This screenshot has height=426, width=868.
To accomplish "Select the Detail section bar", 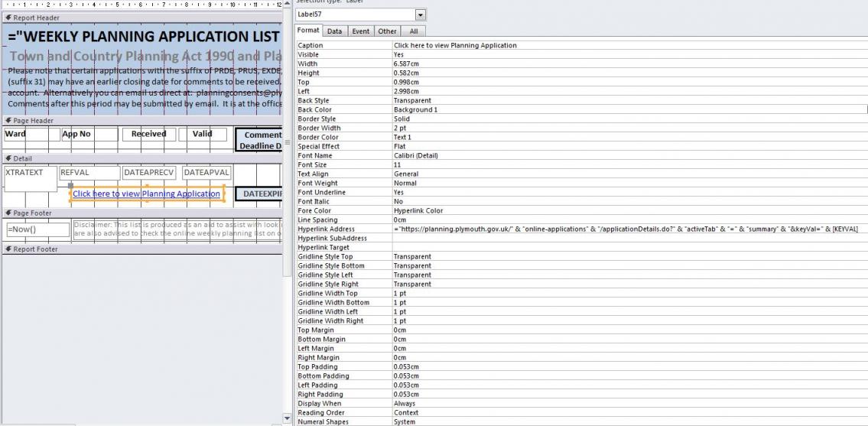I will (x=142, y=158).
